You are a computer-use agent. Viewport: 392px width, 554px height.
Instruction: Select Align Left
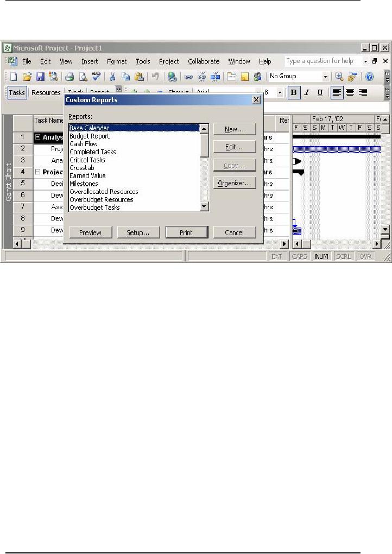pos(337,92)
